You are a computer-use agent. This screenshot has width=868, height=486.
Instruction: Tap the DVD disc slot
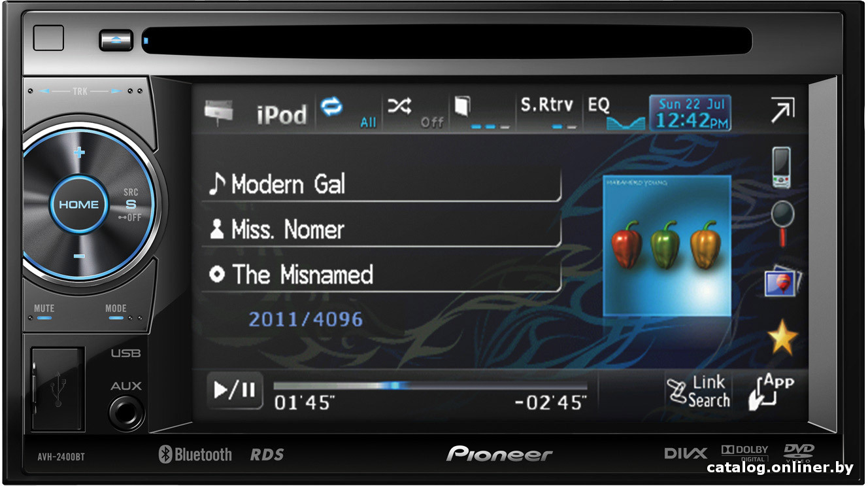(446, 41)
